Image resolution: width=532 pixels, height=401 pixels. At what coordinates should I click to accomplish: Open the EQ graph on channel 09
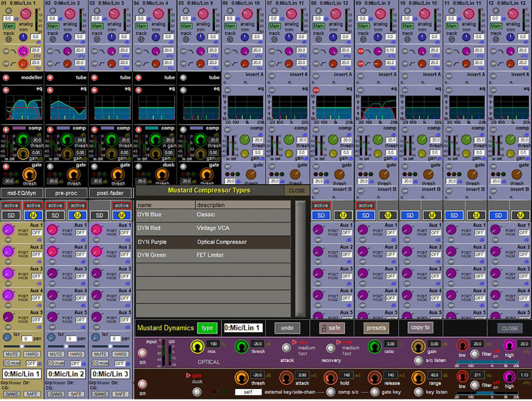point(379,108)
